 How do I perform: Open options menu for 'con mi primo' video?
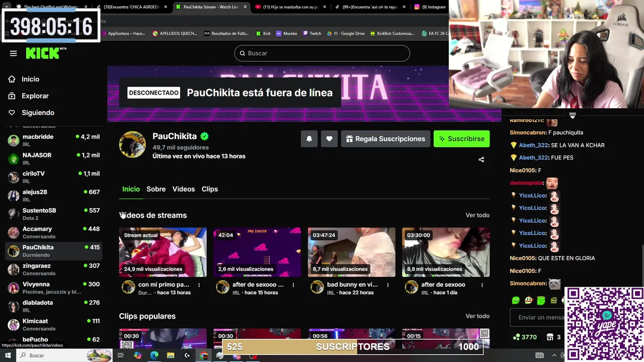pyautogui.click(x=199, y=285)
